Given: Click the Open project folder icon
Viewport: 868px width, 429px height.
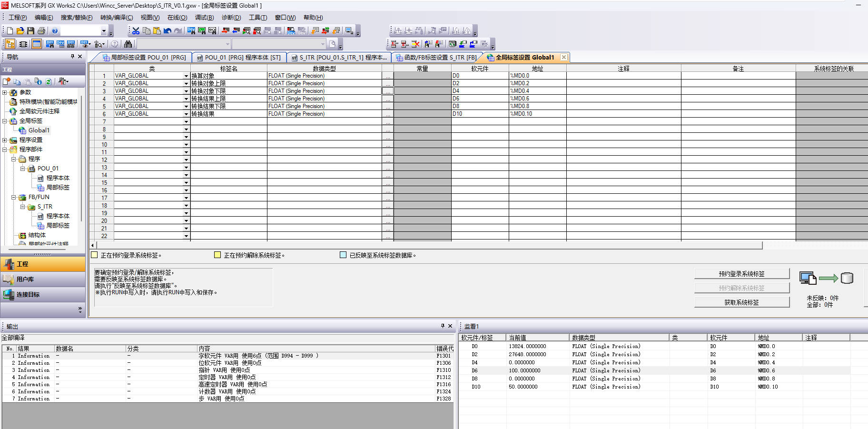Looking at the screenshot, I should pos(20,31).
